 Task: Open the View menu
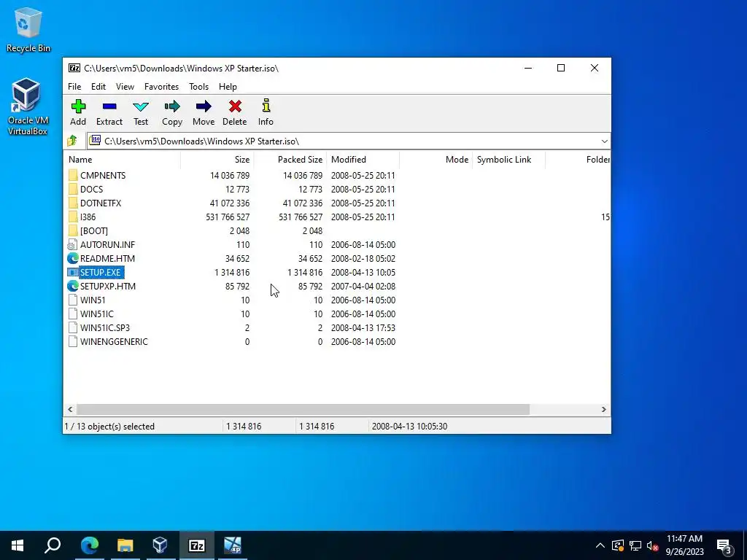tap(125, 87)
